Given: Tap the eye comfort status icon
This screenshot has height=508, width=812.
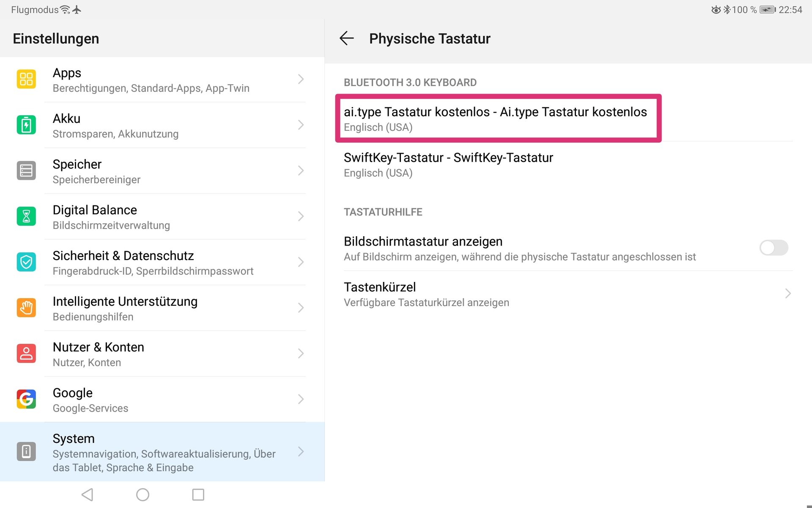Looking at the screenshot, I should [x=716, y=10].
